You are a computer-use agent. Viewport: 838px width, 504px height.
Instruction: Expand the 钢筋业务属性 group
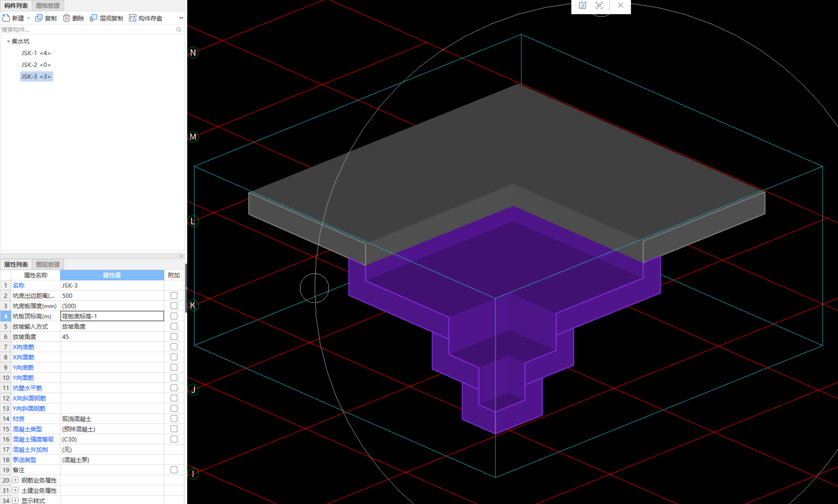15,480
